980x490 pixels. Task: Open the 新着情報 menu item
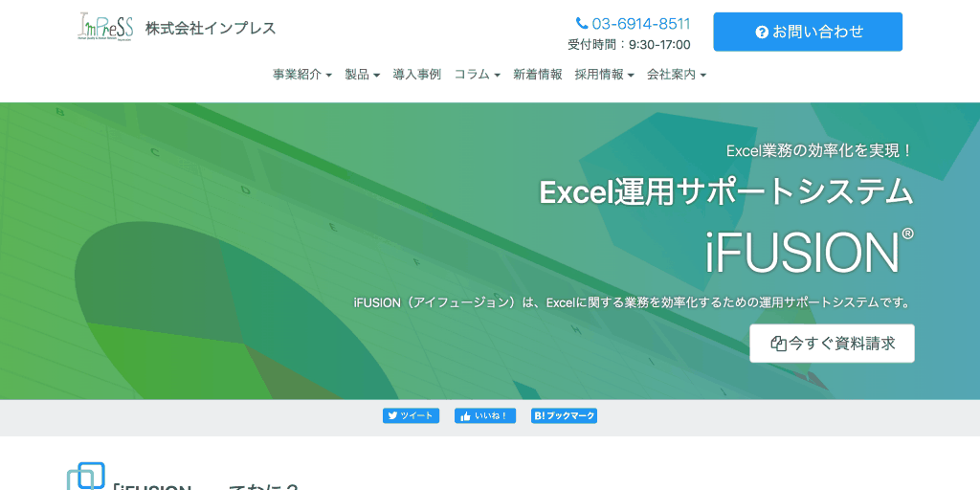pyautogui.click(x=538, y=75)
